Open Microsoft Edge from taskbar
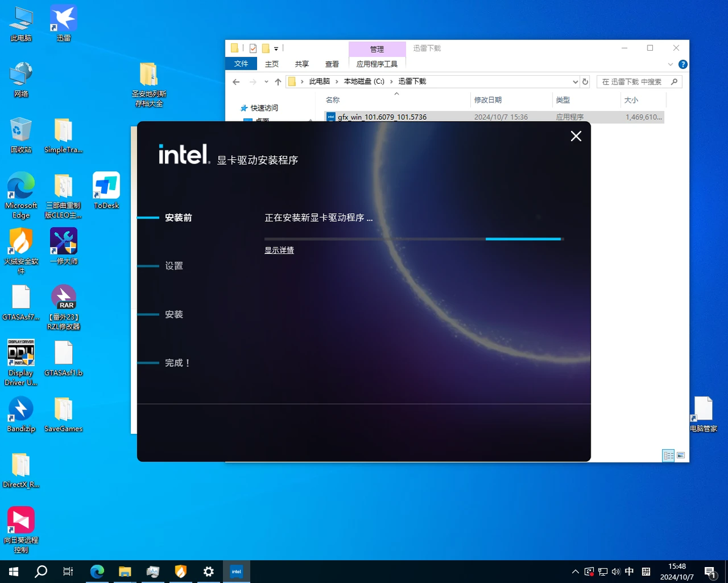 [x=97, y=571]
